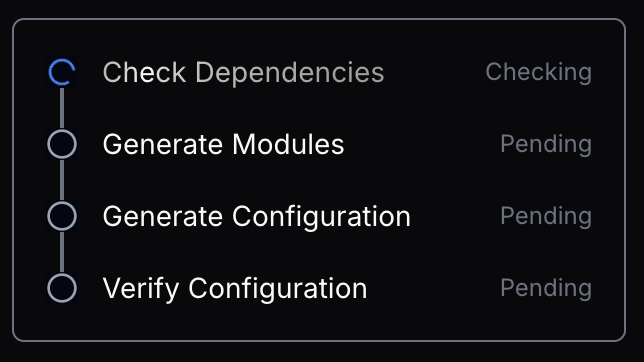Image resolution: width=644 pixels, height=362 pixels.
Task: Open the Generate Configuration step label
Action: pyautogui.click(x=257, y=217)
